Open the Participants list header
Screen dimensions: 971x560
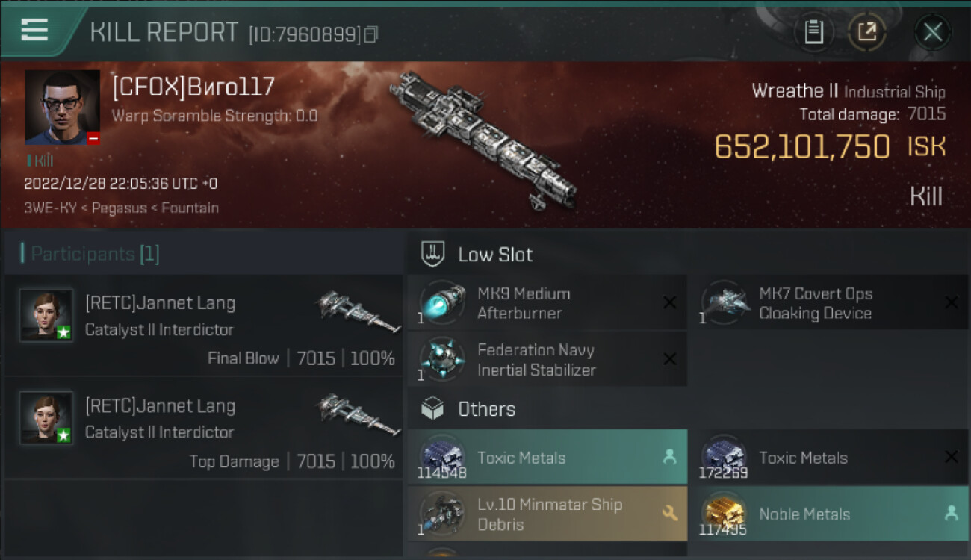(x=90, y=254)
